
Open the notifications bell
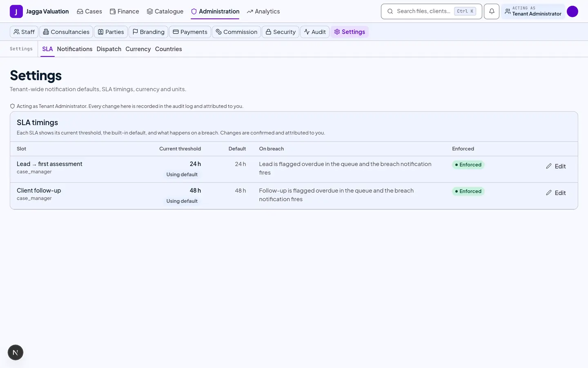click(x=492, y=11)
